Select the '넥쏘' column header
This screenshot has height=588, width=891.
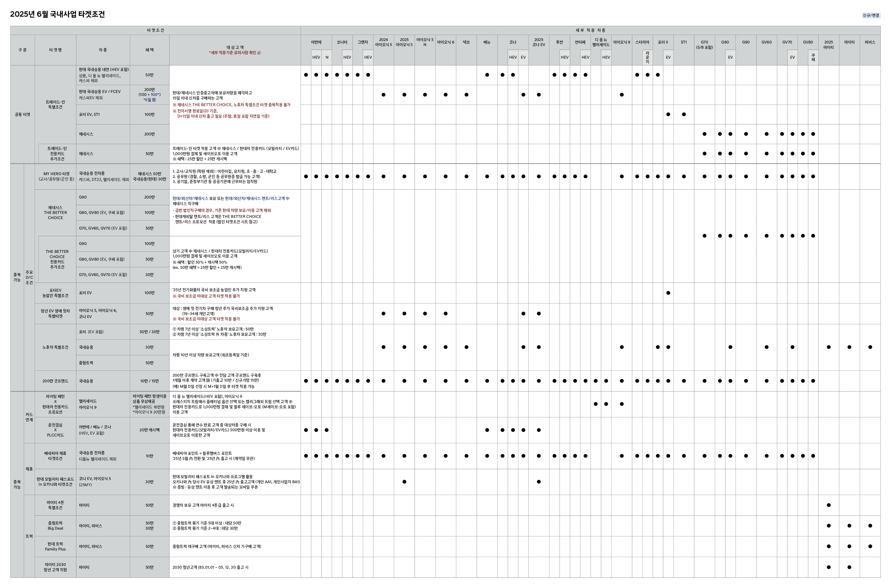point(466,42)
